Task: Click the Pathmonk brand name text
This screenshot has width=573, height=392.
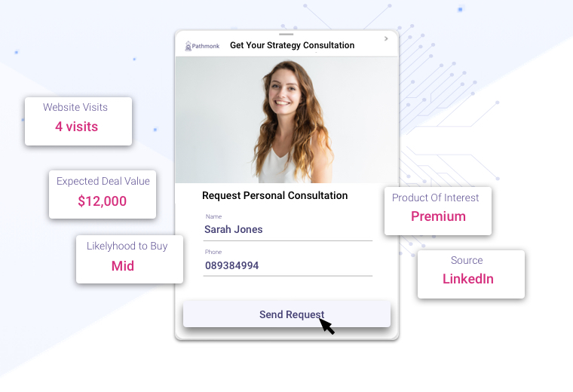Action: pos(206,46)
